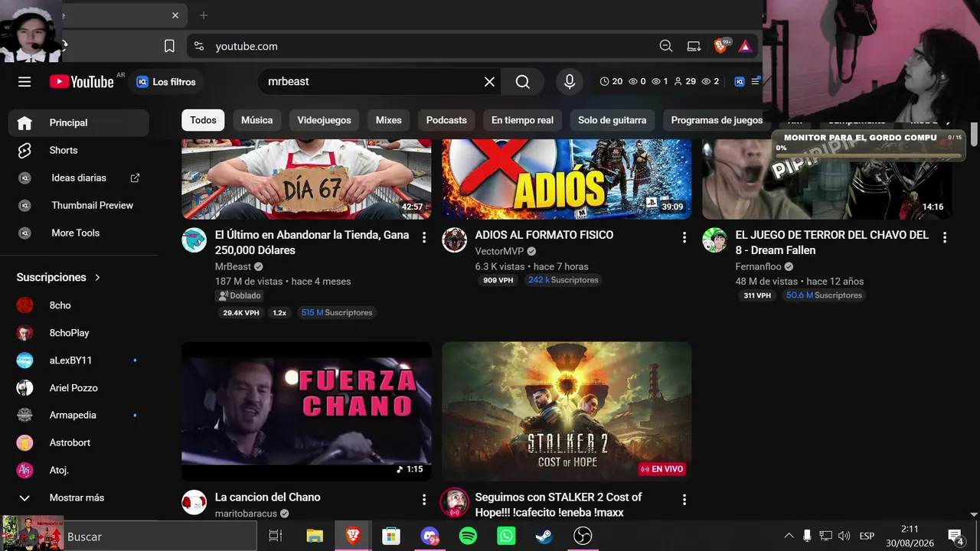Open a new browser tab
This screenshot has height=551, width=980.
[204, 15]
